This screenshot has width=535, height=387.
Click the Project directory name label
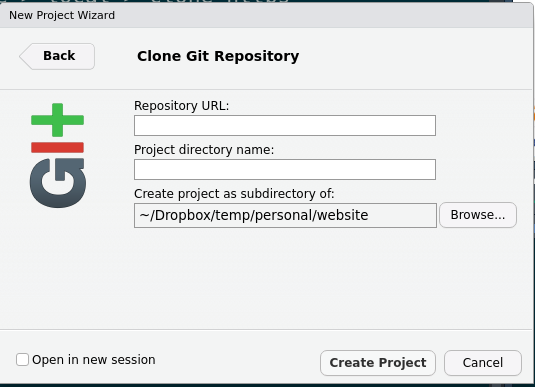[x=204, y=150]
